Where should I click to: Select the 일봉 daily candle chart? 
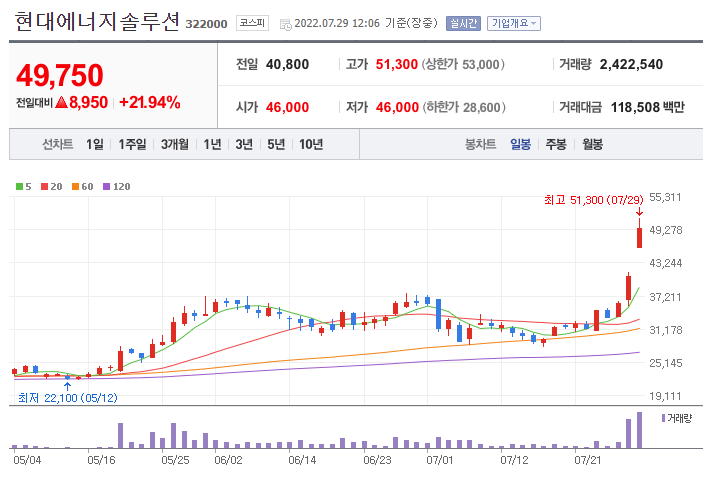pyautogui.click(x=521, y=144)
